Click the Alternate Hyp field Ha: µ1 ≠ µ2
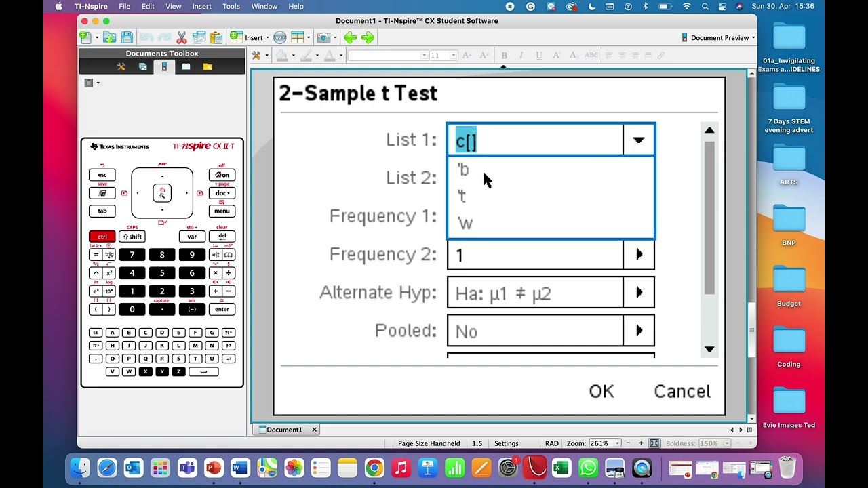The image size is (868, 488). (x=535, y=293)
